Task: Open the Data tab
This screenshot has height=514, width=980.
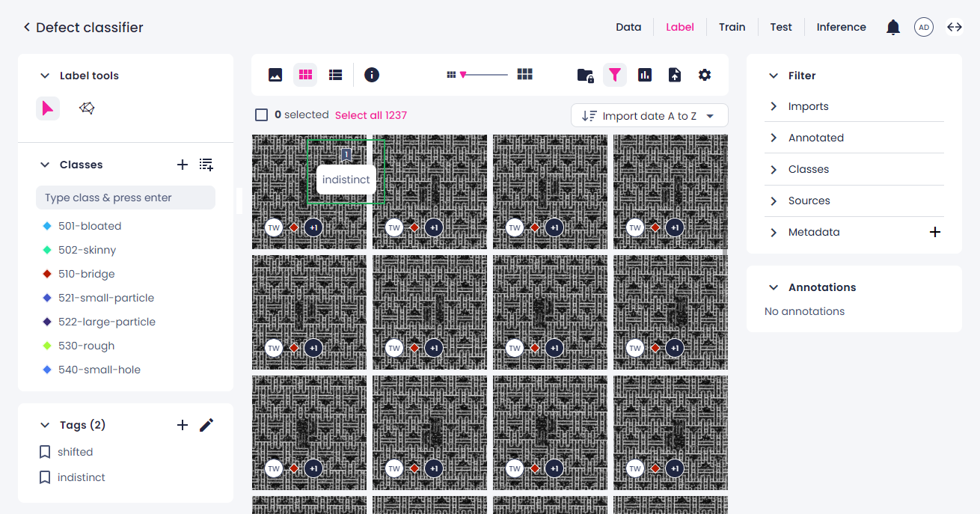Action: pyautogui.click(x=628, y=27)
